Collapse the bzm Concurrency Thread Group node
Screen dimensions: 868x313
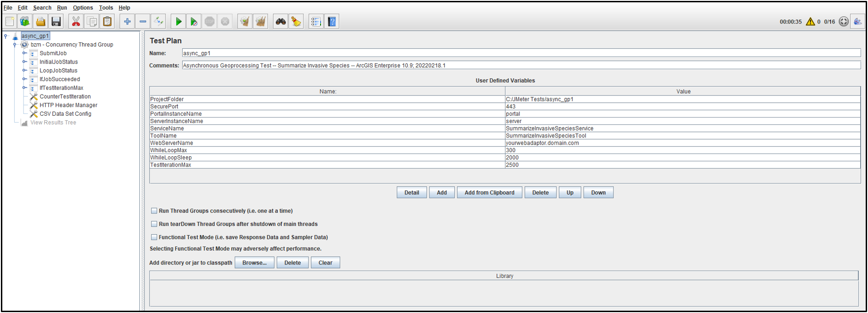pyautogui.click(x=15, y=45)
